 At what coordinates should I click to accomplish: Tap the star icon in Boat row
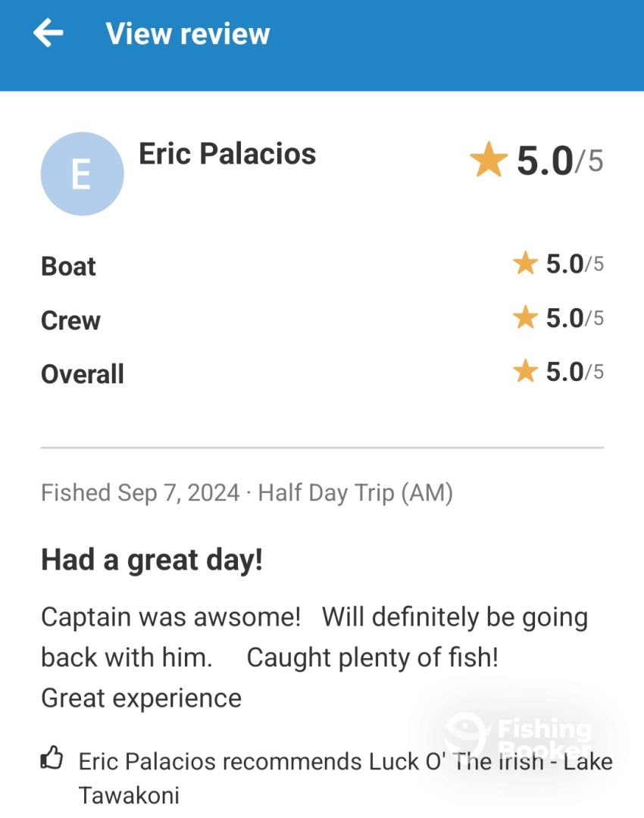[x=525, y=263]
